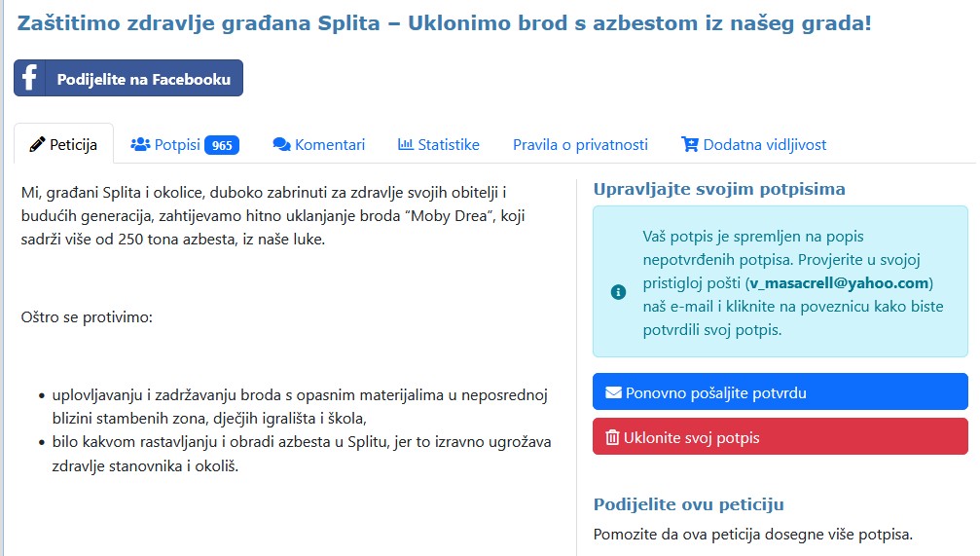Click the 965 signatures count badge

pyautogui.click(x=222, y=145)
